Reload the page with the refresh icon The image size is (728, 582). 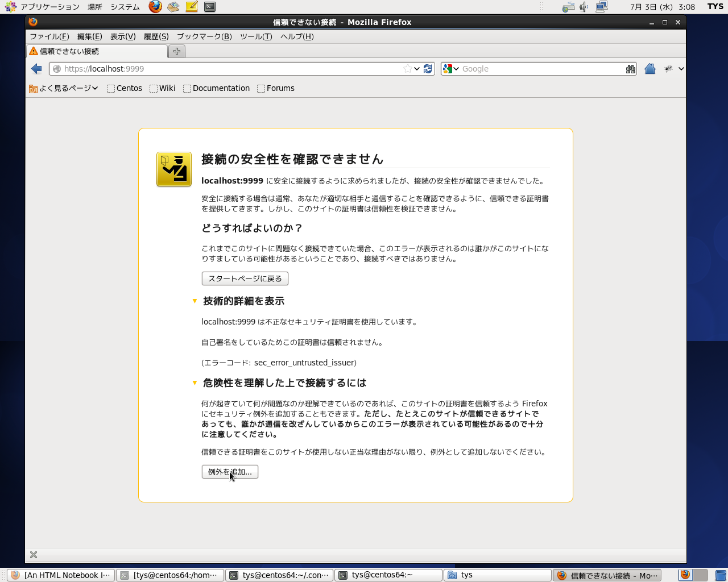pos(428,69)
